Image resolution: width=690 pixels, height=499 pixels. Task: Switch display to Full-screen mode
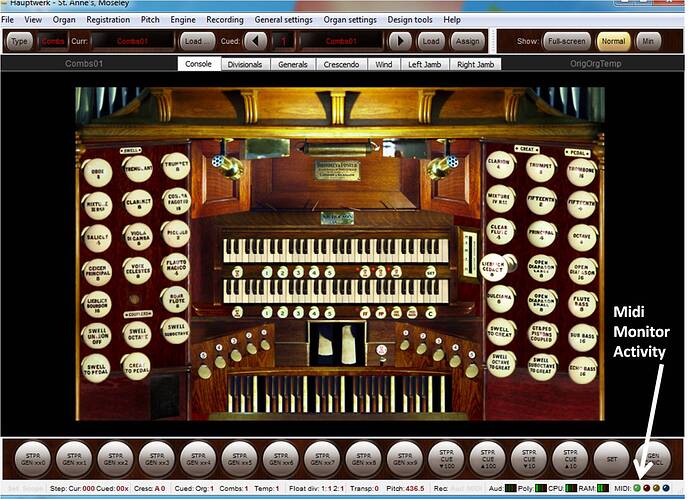(x=567, y=41)
